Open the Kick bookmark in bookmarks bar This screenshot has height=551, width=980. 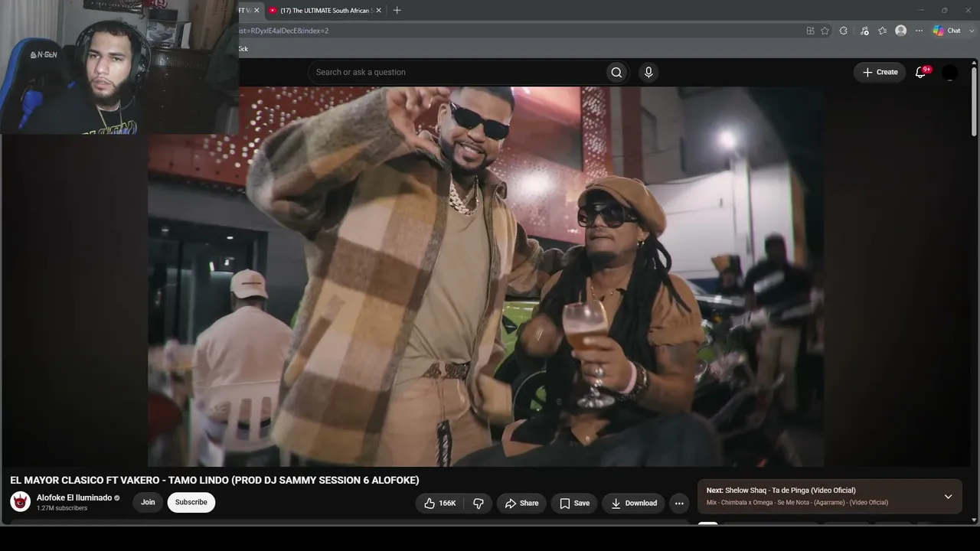(x=243, y=48)
